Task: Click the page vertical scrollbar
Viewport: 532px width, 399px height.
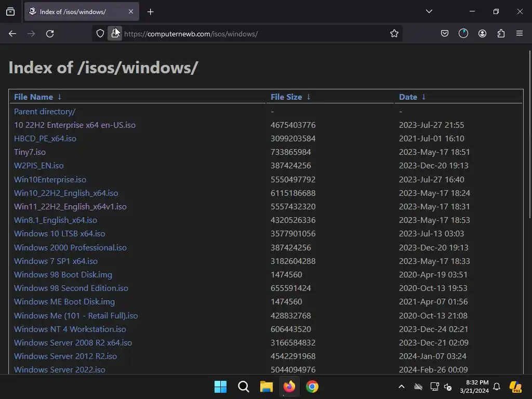Action: point(529,134)
